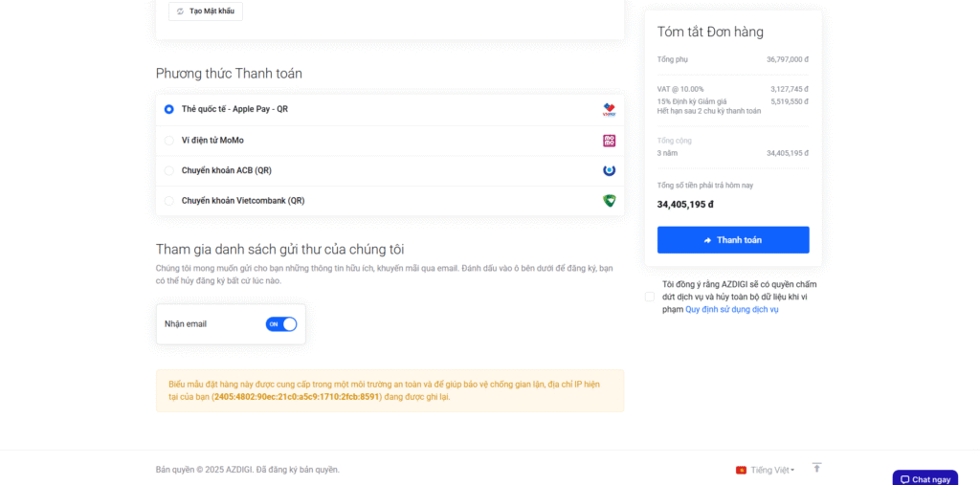Click the scroll-to-top arrow icon
Viewport: 980px width, 485px height.
pyautogui.click(x=816, y=468)
